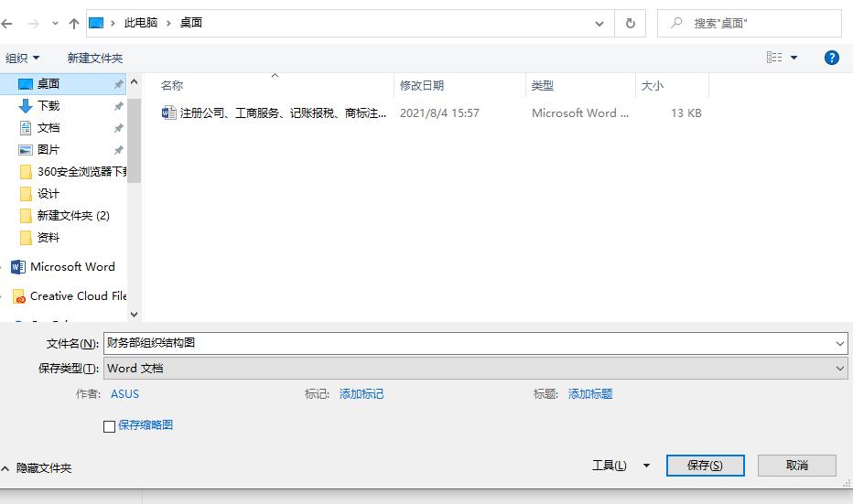The height and width of the screenshot is (504, 853).
Task: Click the 13 KB size cell
Action: coord(686,113)
